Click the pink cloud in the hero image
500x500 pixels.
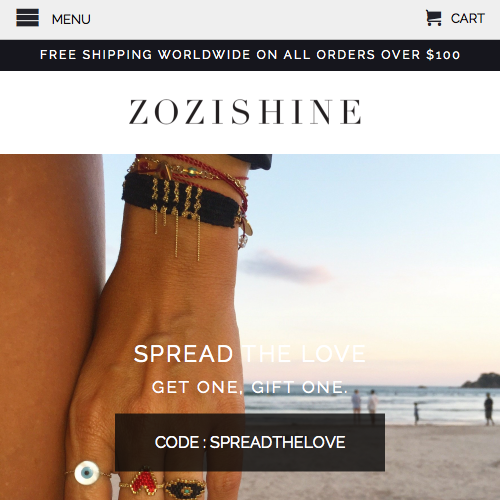point(287,265)
